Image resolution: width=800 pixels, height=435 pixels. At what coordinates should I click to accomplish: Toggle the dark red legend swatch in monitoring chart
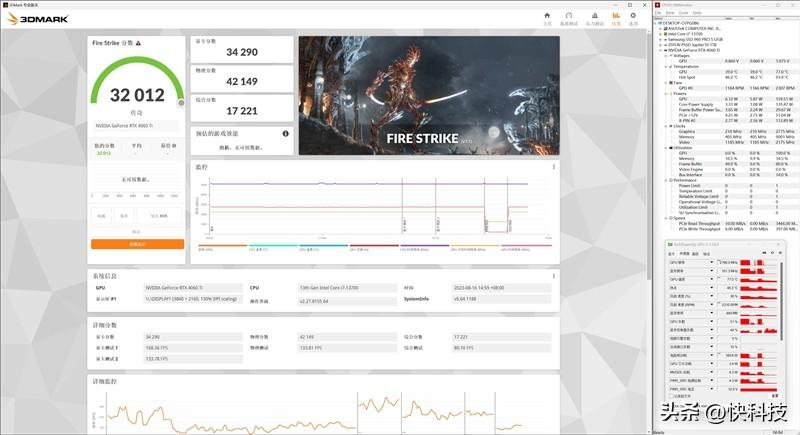[374, 245]
